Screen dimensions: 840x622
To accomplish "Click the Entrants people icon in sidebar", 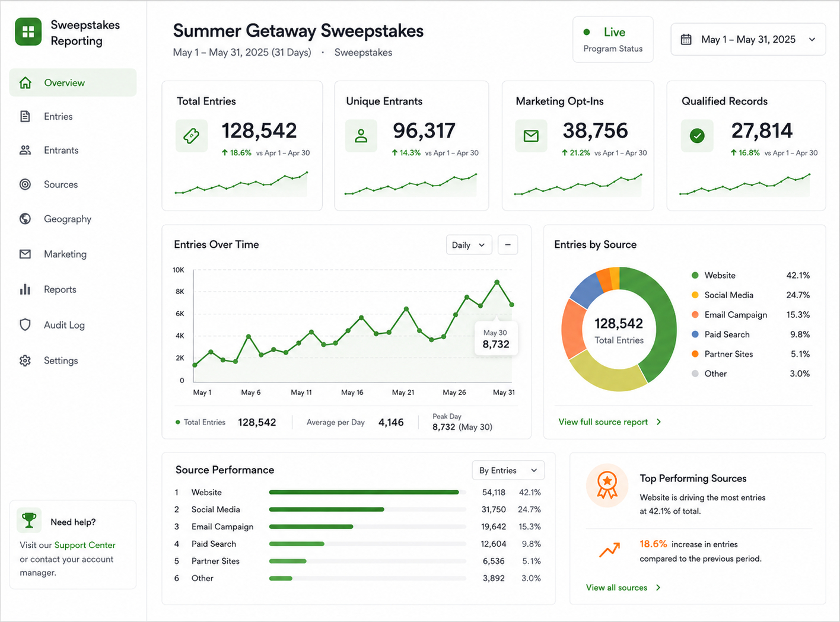I will [x=25, y=150].
